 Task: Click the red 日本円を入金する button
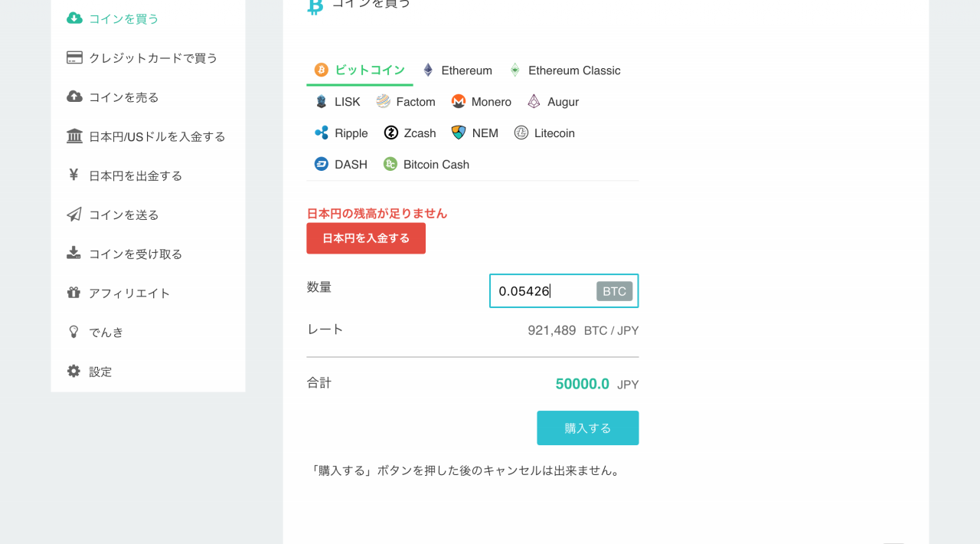pyautogui.click(x=366, y=238)
